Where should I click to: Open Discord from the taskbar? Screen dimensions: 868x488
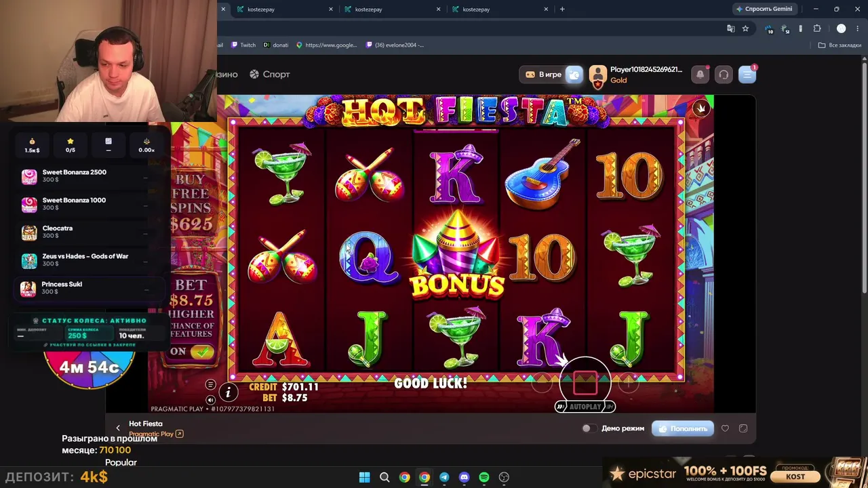[x=464, y=477]
